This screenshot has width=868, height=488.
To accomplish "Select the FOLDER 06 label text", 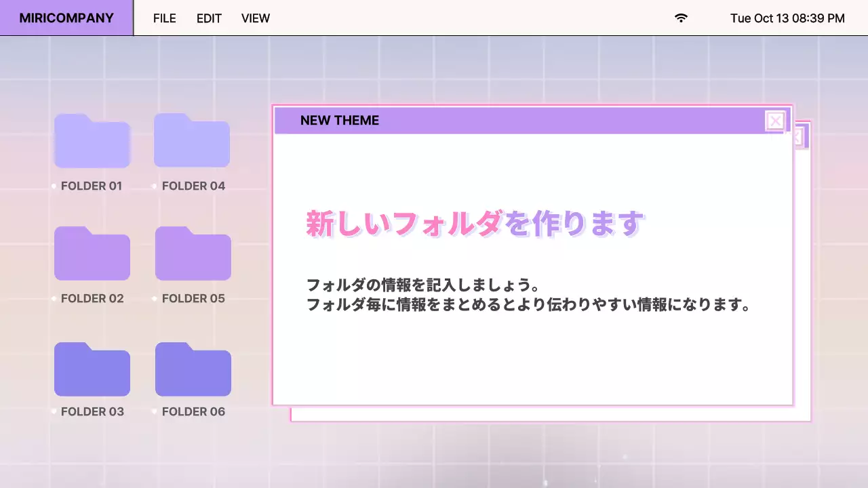I will (193, 411).
